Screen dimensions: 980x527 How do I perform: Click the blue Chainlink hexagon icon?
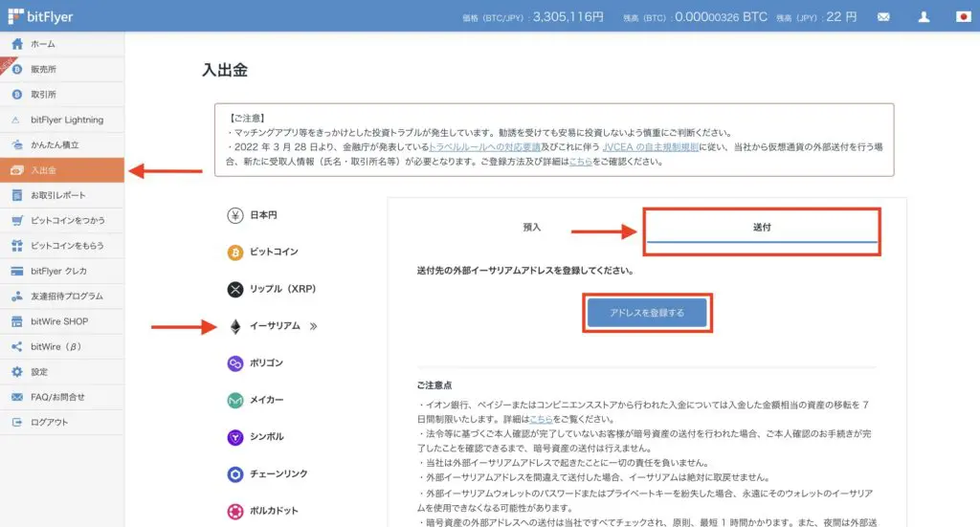[235, 474]
